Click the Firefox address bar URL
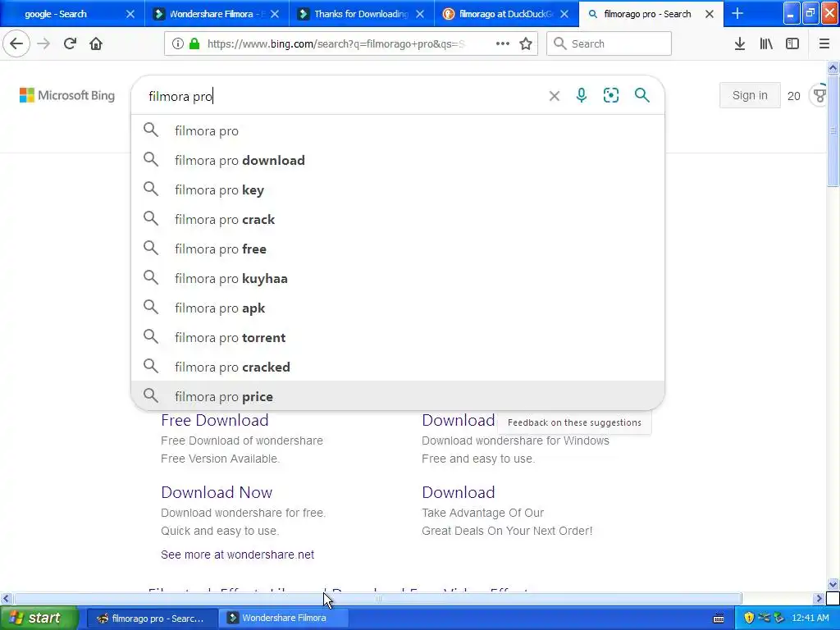 [336, 44]
